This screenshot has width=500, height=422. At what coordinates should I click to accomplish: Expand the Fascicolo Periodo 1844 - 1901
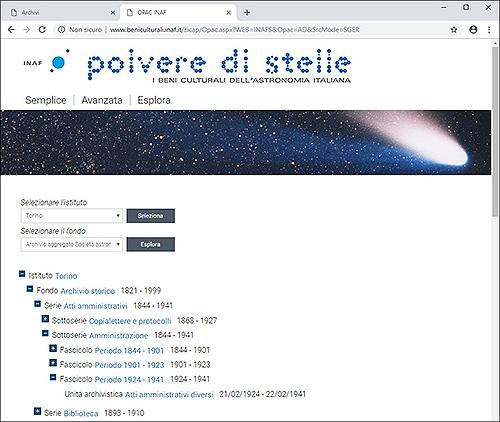pos(53,348)
